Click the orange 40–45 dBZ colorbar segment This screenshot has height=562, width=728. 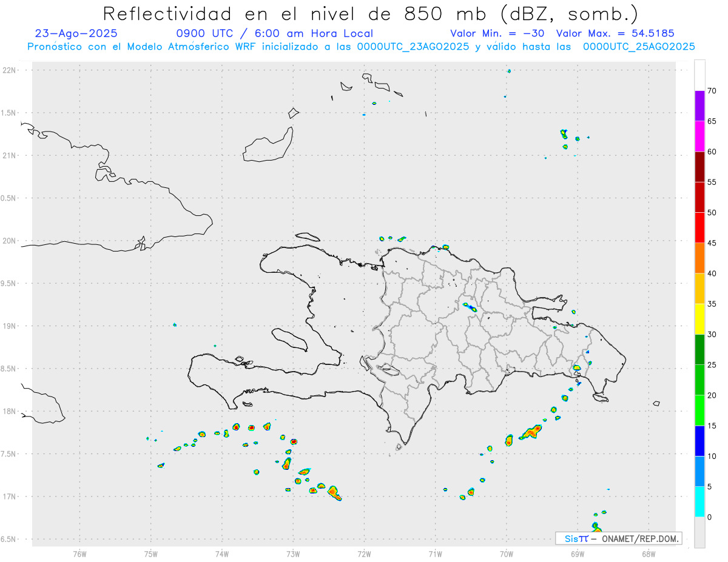tap(699, 258)
